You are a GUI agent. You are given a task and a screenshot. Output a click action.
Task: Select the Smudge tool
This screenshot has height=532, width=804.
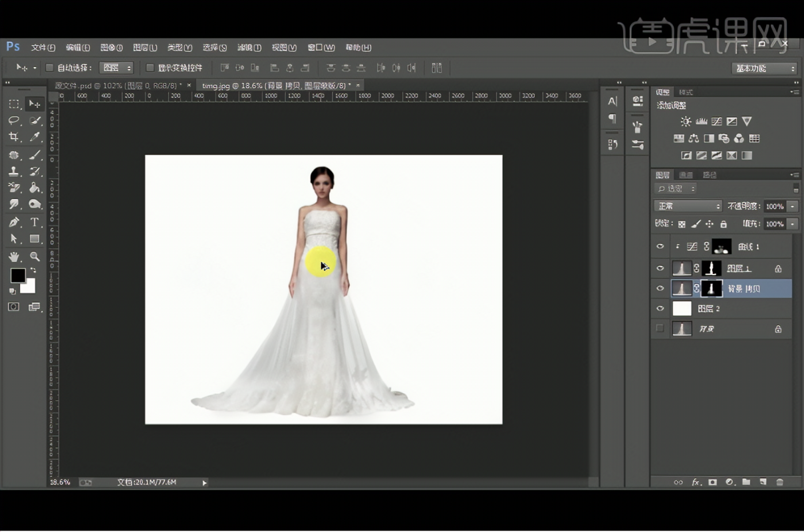click(14, 205)
